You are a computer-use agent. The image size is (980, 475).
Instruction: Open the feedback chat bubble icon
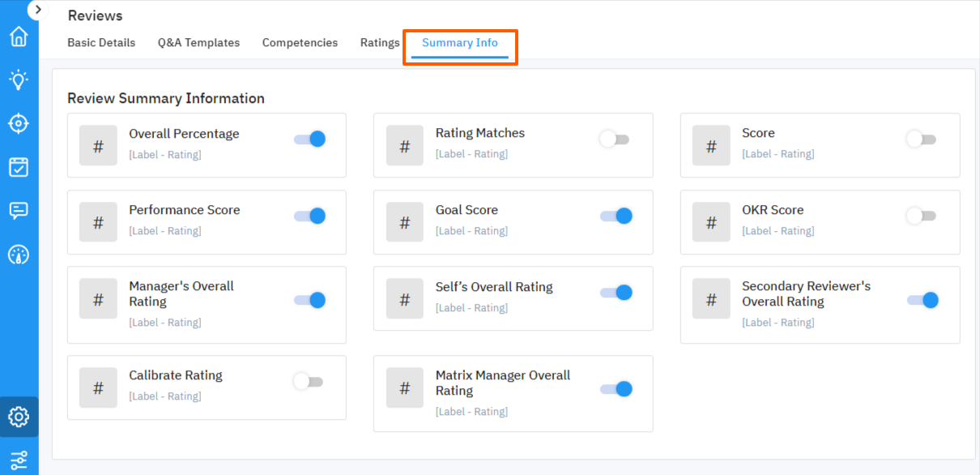(x=19, y=211)
